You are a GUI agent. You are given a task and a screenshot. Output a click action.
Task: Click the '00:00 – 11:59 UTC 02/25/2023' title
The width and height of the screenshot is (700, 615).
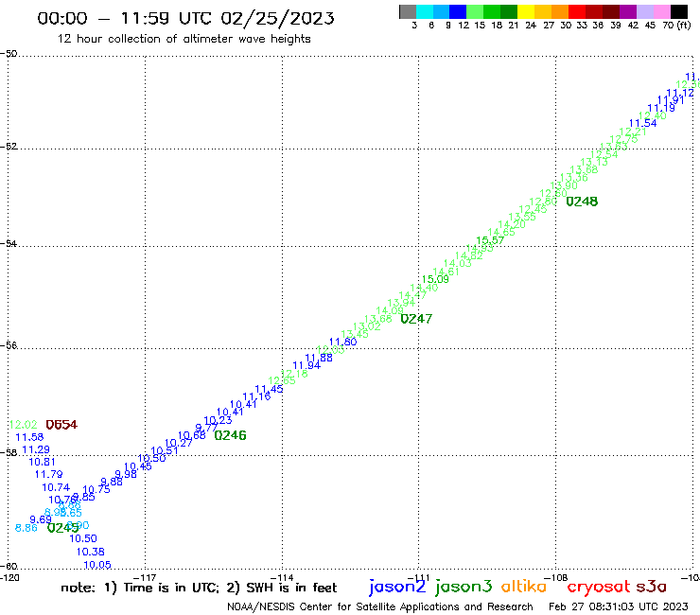click(x=185, y=18)
